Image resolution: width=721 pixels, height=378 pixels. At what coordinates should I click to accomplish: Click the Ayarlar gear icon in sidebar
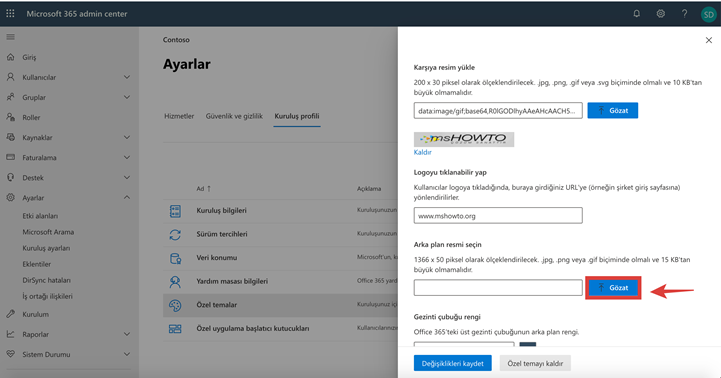[x=11, y=197]
